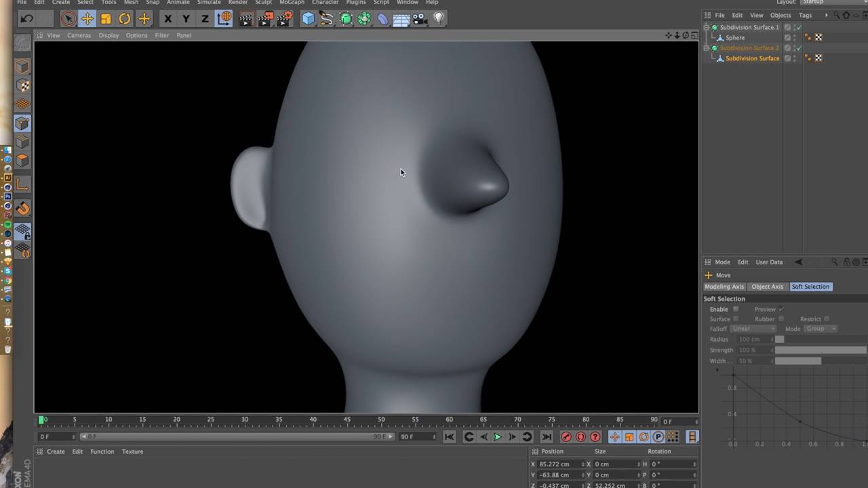
Task: Add a Light bulb object
Action: 439,19
